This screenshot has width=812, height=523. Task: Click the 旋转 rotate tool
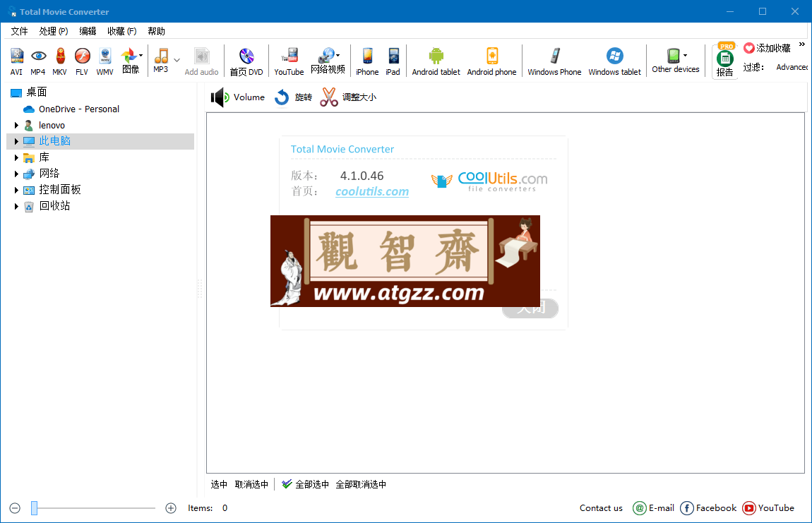(x=293, y=97)
